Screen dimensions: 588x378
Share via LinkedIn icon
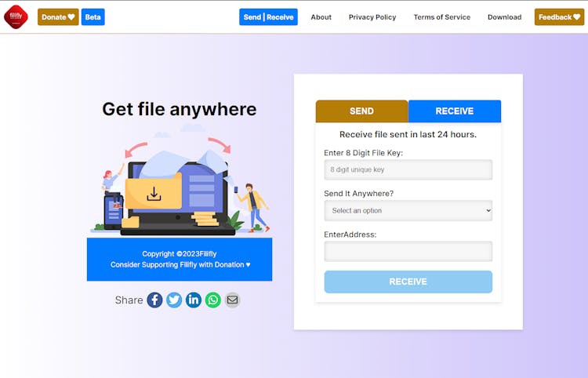click(x=194, y=300)
